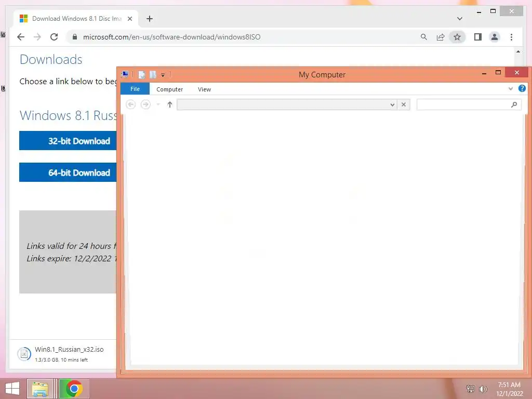
Task: Click Chrome forward arrow button
Action: pyautogui.click(x=37, y=37)
